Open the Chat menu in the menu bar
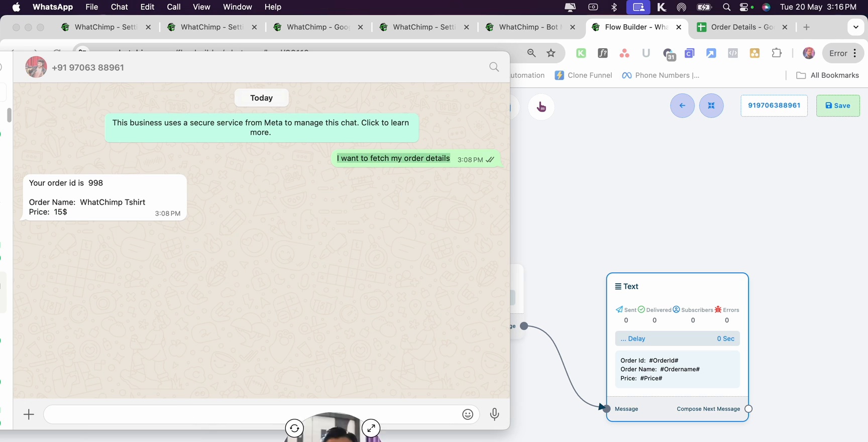Image resolution: width=868 pixels, height=442 pixels. tap(119, 7)
